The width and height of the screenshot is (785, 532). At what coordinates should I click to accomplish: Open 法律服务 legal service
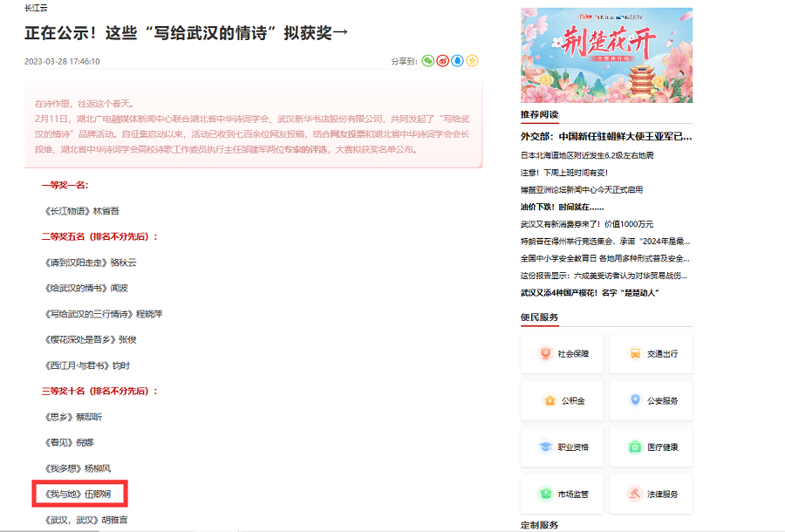(x=651, y=494)
